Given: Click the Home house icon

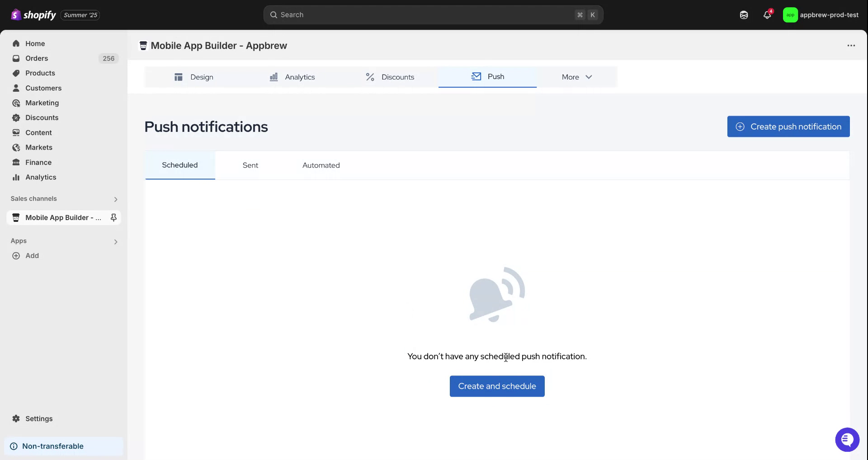Looking at the screenshot, I should (16, 43).
